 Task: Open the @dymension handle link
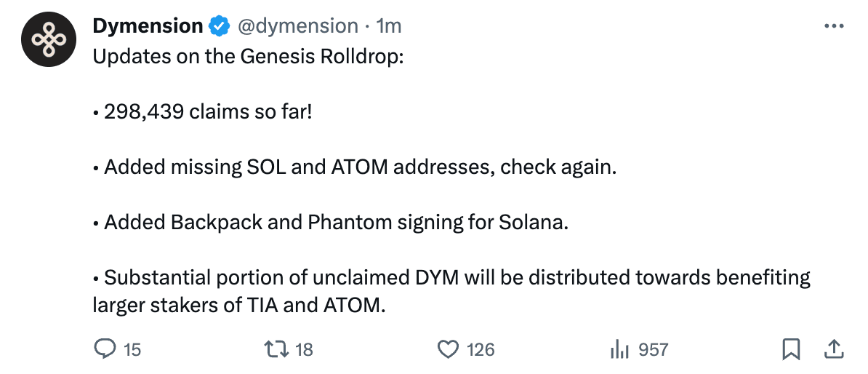pos(298,26)
